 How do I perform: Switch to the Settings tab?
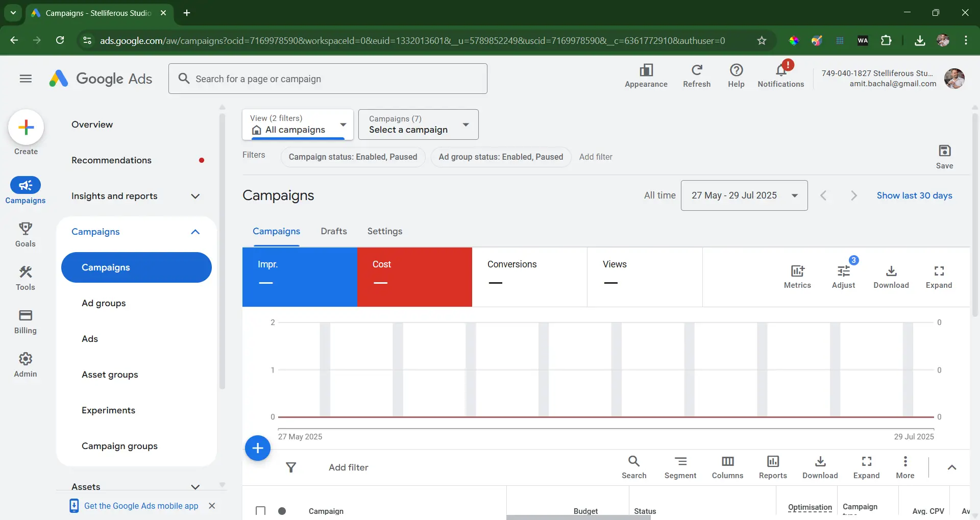click(384, 231)
